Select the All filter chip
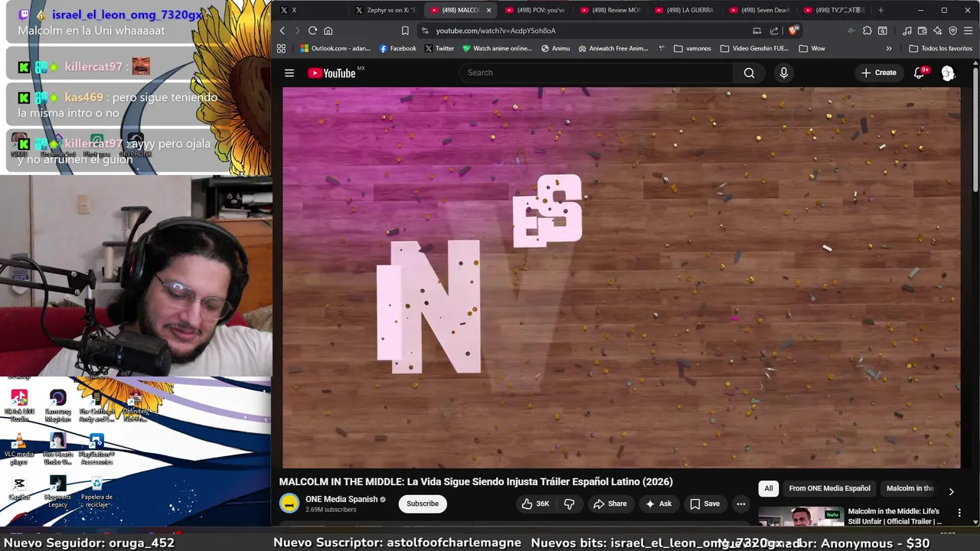The height and width of the screenshot is (551, 980). [769, 488]
